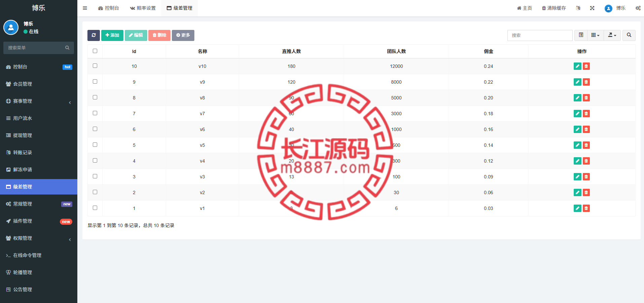Edit the v8 row with pencil icon
The height and width of the screenshot is (303, 644).
(577, 98)
